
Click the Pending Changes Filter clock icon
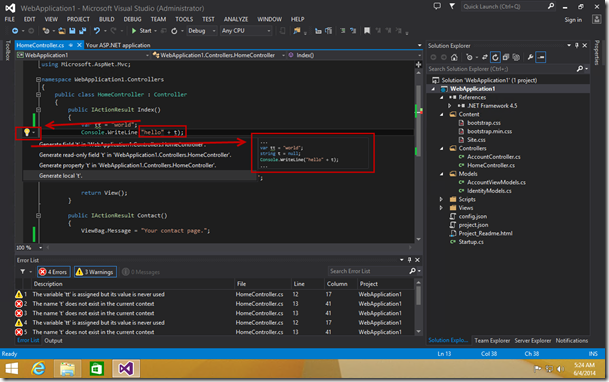[x=469, y=57]
